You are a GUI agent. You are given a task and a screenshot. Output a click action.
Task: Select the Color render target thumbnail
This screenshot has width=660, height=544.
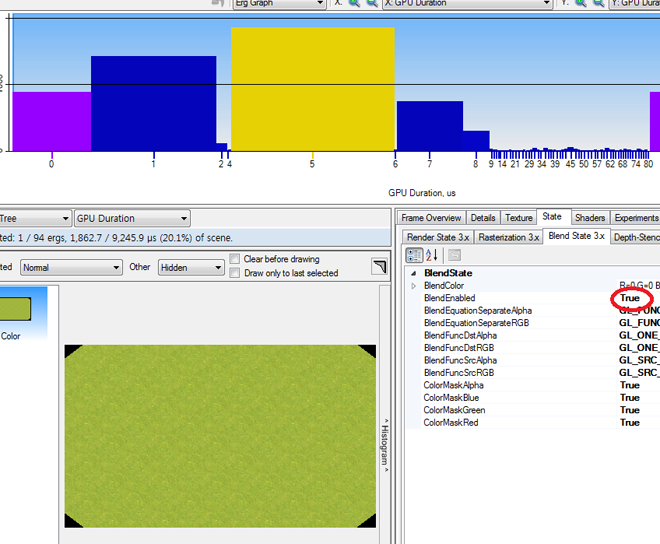15,309
